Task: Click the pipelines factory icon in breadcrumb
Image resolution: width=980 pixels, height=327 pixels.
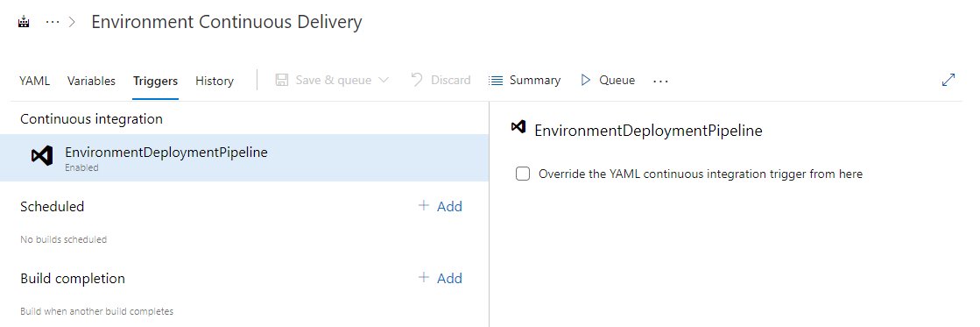Action: [x=25, y=22]
